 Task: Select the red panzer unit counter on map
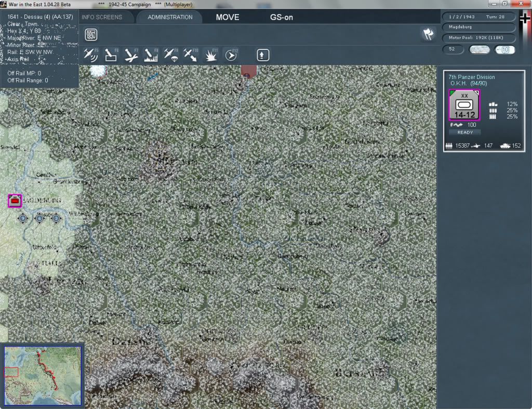[x=15, y=201]
